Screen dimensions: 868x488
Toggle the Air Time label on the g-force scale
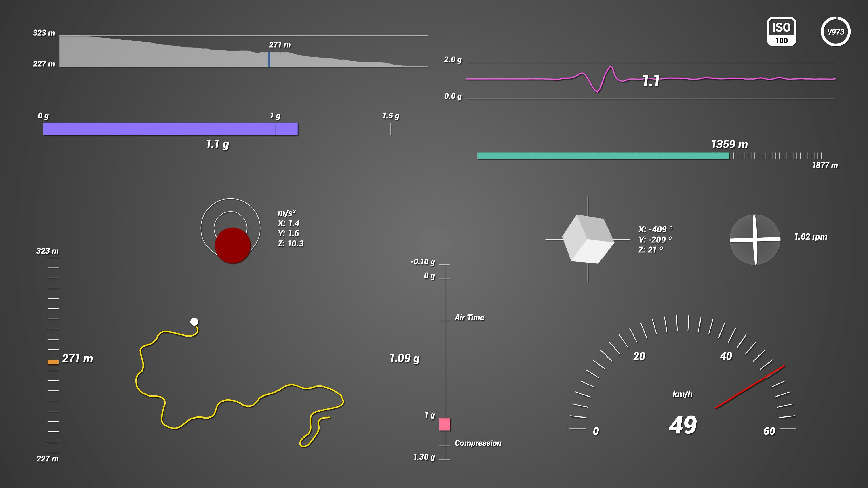tap(470, 318)
